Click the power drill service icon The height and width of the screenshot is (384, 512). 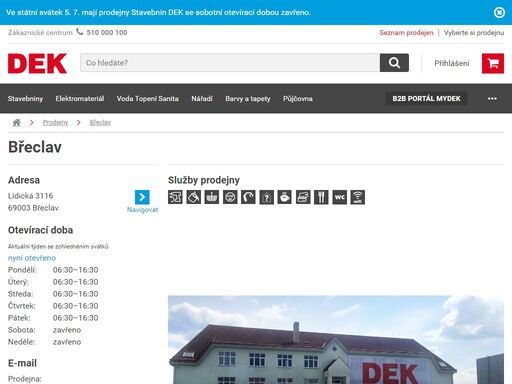point(175,197)
